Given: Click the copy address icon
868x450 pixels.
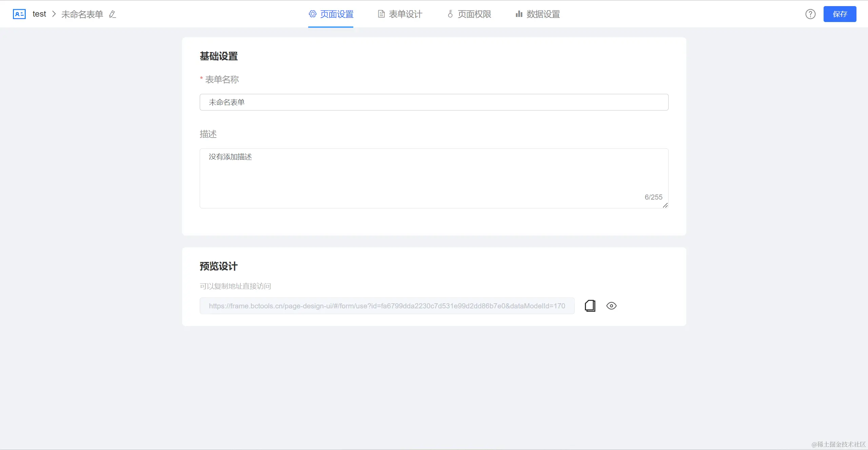Looking at the screenshot, I should [x=590, y=306].
